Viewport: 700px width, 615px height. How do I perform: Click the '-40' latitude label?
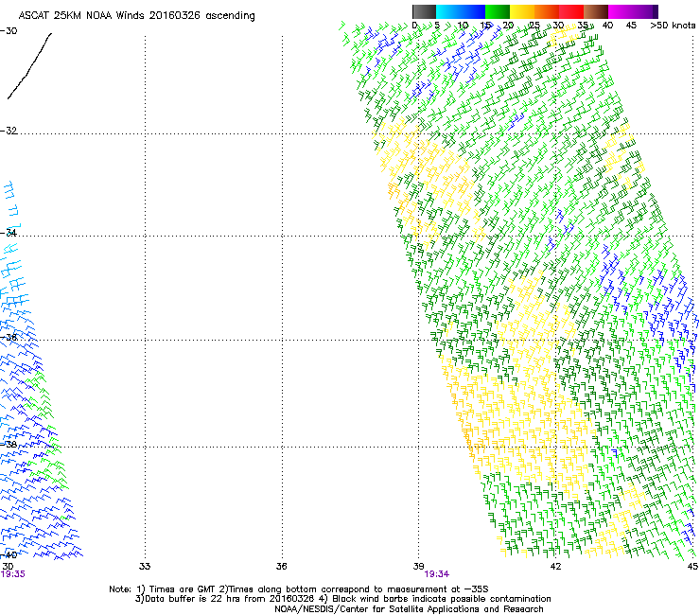pos(9,554)
